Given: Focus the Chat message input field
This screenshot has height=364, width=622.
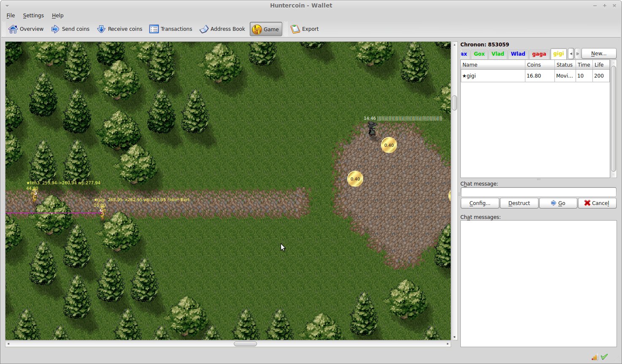Looking at the screenshot, I should tap(538, 192).
